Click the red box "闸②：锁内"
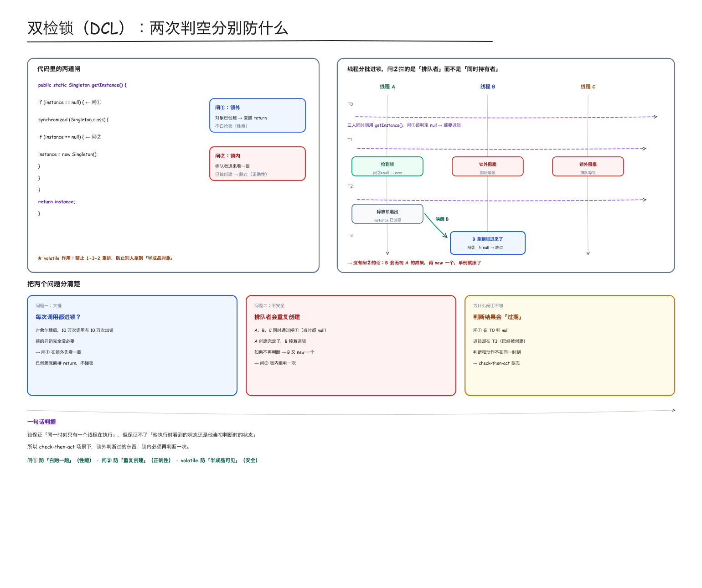702x588 pixels. tap(258, 164)
